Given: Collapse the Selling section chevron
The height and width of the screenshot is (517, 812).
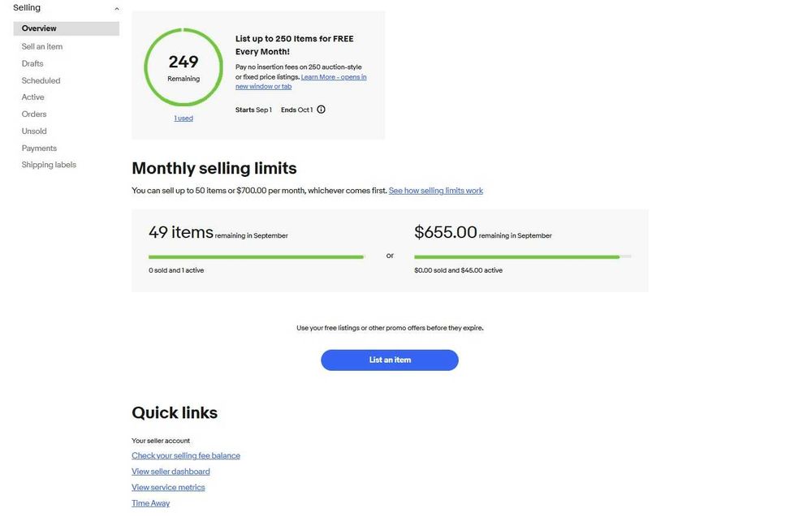Looking at the screenshot, I should click(117, 9).
